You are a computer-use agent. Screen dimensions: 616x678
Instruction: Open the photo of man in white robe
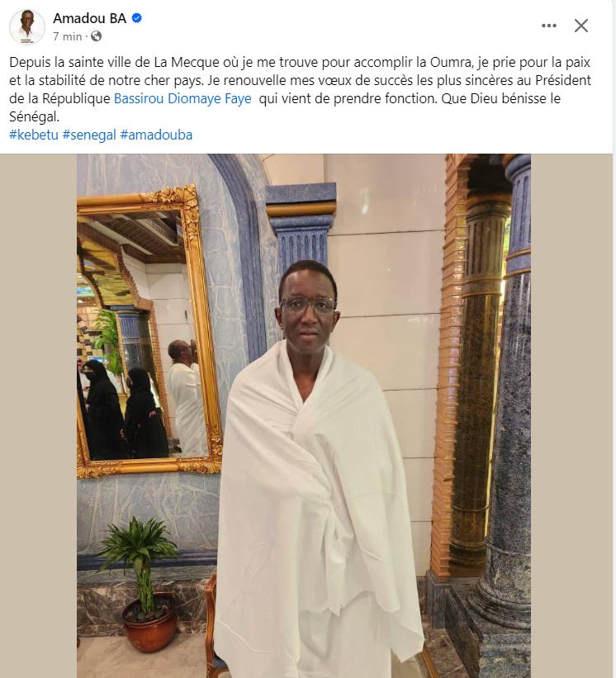pos(304,416)
